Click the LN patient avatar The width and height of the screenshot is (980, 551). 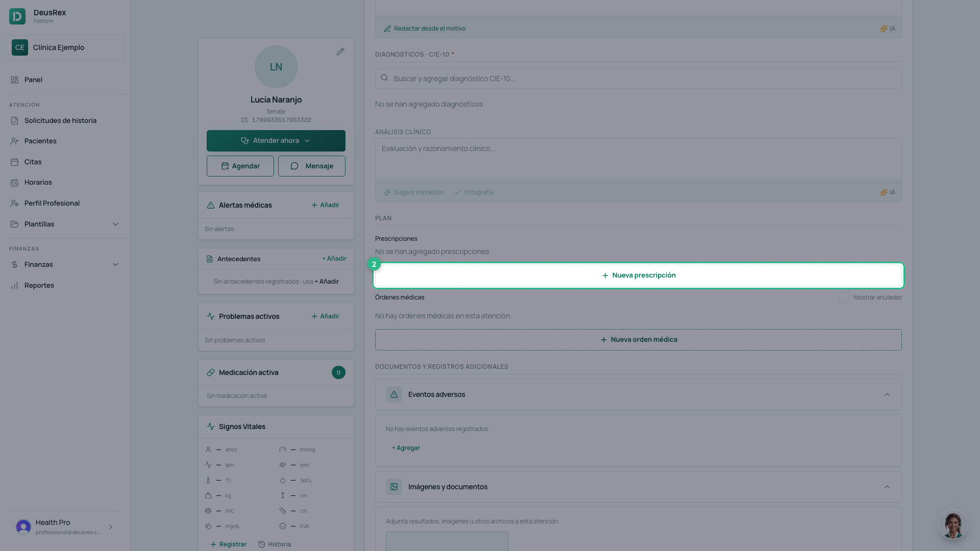click(x=276, y=67)
